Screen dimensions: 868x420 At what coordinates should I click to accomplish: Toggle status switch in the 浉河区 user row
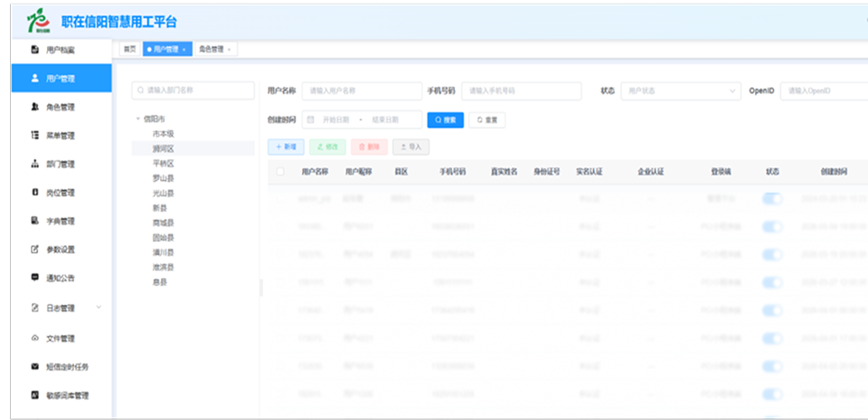pyautogui.click(x=772, y=254)
